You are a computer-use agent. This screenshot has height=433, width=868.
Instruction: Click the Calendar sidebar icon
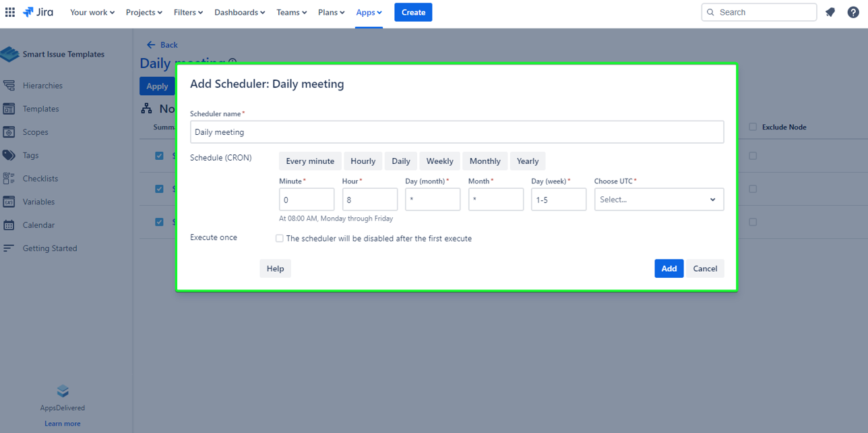click(x=9, y=225)
